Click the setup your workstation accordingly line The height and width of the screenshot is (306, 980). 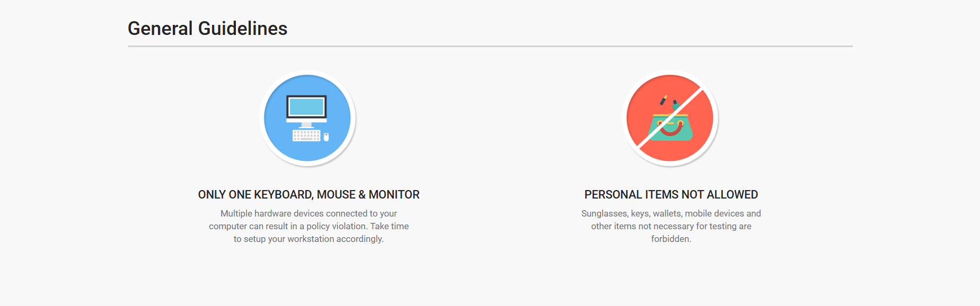click(x=308, y=239)
